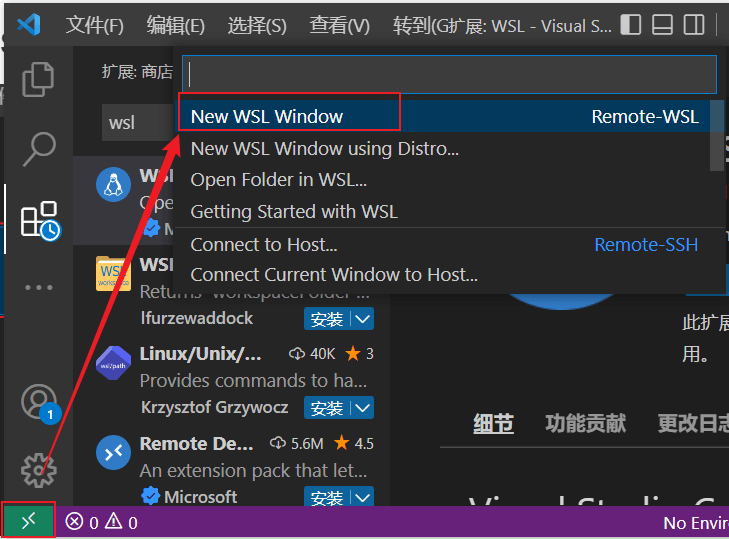This screenshot has width=729, height=539.
Task: Open the Explorer view in activity bar
Action: click(x=38, y=79)
